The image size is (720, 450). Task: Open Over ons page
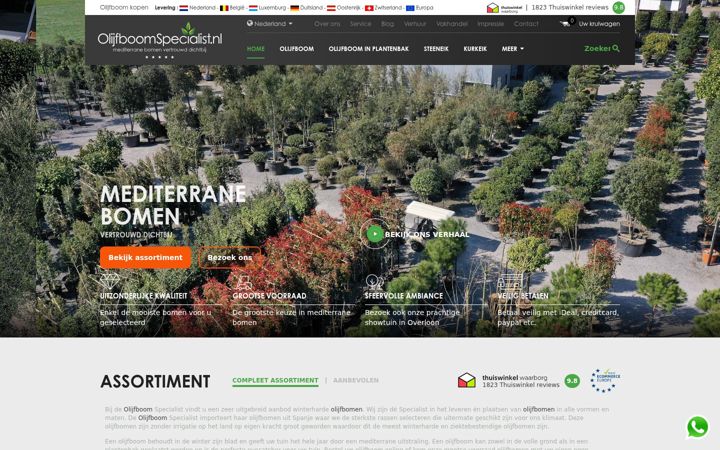click(327, 24)
